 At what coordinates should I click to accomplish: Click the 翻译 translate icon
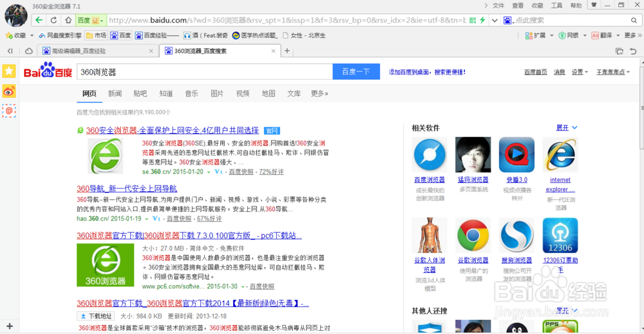[594, 35]
